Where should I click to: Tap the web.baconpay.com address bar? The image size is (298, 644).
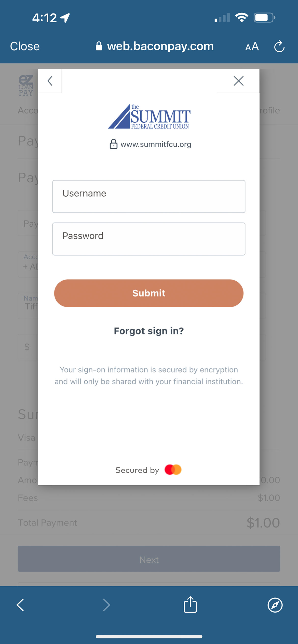tap(155, 46)
